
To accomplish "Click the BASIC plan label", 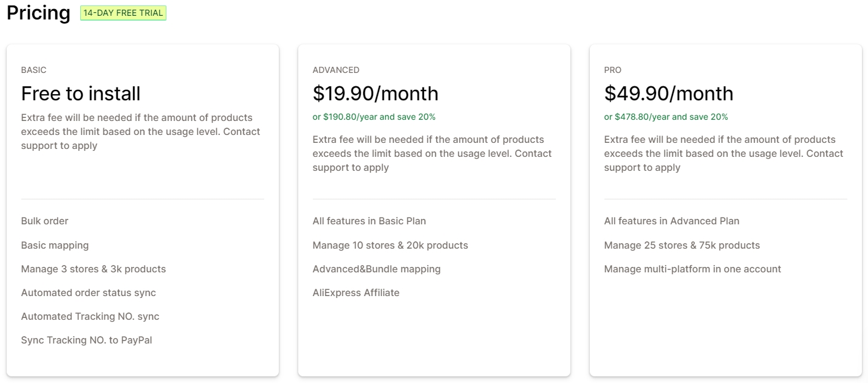I will point(33,70).
